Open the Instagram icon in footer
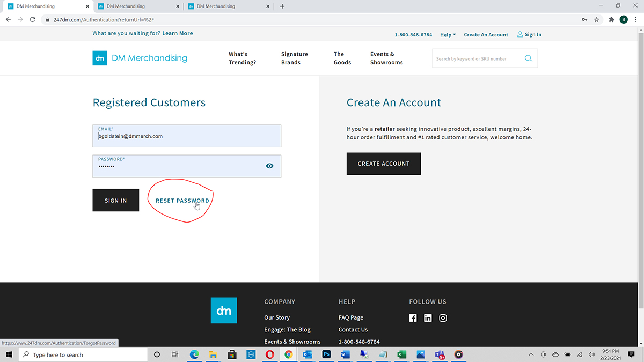The image size is (644, 362). click(x=443, y=318)
